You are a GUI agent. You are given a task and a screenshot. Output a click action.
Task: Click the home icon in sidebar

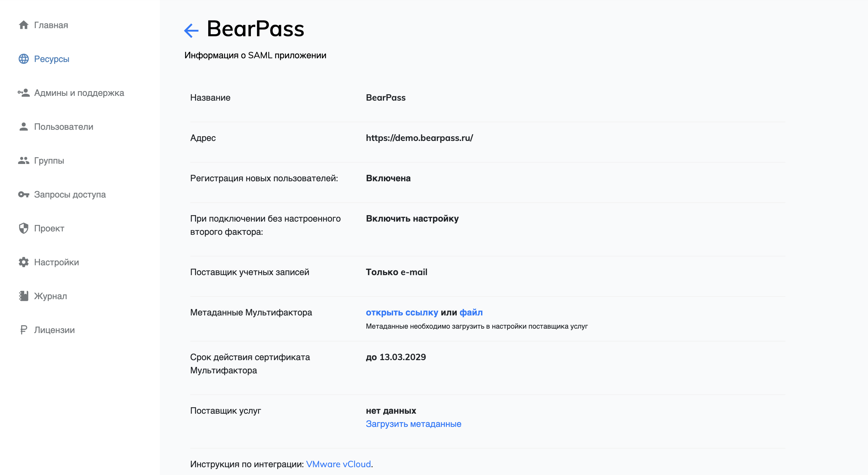(24, 25)
